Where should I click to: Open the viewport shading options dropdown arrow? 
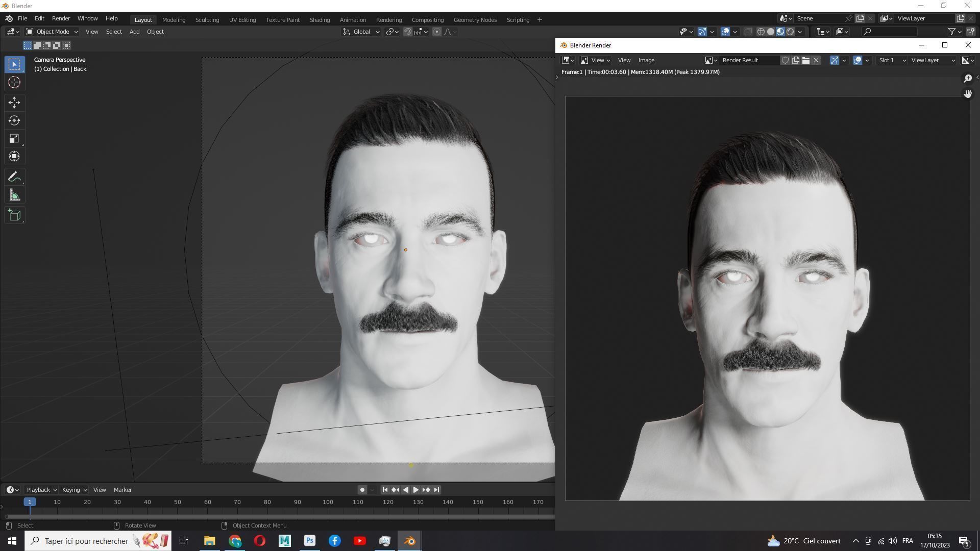[800, 32]
